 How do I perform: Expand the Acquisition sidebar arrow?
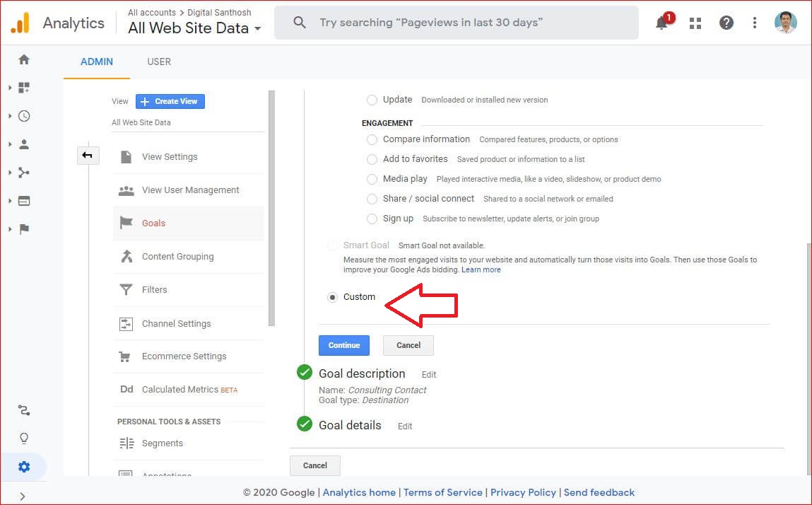click(x=10, y=173)
